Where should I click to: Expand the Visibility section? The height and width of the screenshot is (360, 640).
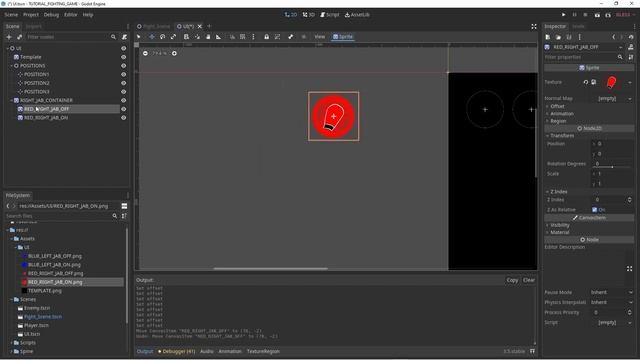559,225
